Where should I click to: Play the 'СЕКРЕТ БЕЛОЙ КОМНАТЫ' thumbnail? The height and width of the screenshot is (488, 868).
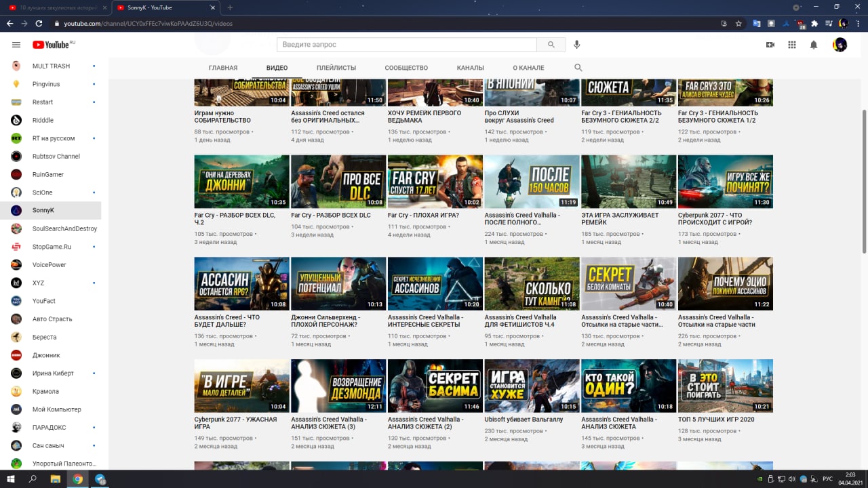pos(629,283)
